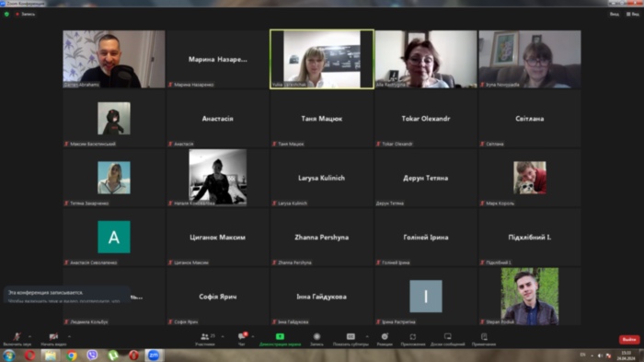Screen dimensions: 644x362
Task: Click the red Выйти leave button
Action: click(x=629, y=339)
